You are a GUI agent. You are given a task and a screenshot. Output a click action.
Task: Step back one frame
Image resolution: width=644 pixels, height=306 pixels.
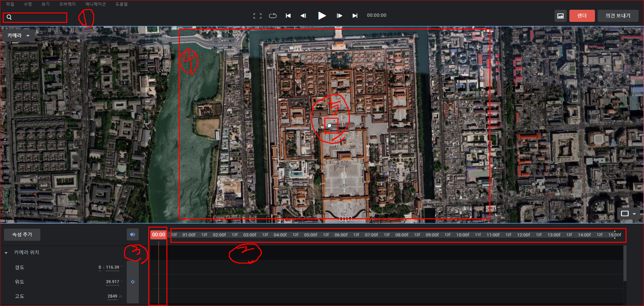coord(303,15)
